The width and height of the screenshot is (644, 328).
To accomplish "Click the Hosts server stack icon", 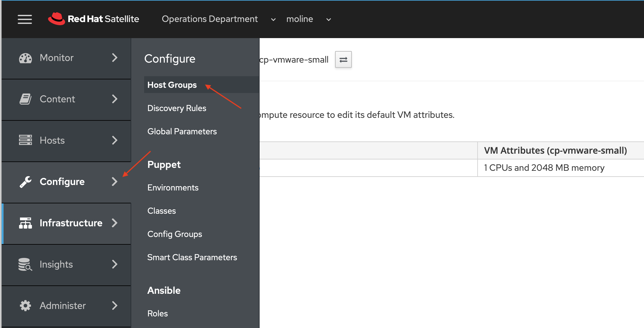I will [x=25, y=140].
